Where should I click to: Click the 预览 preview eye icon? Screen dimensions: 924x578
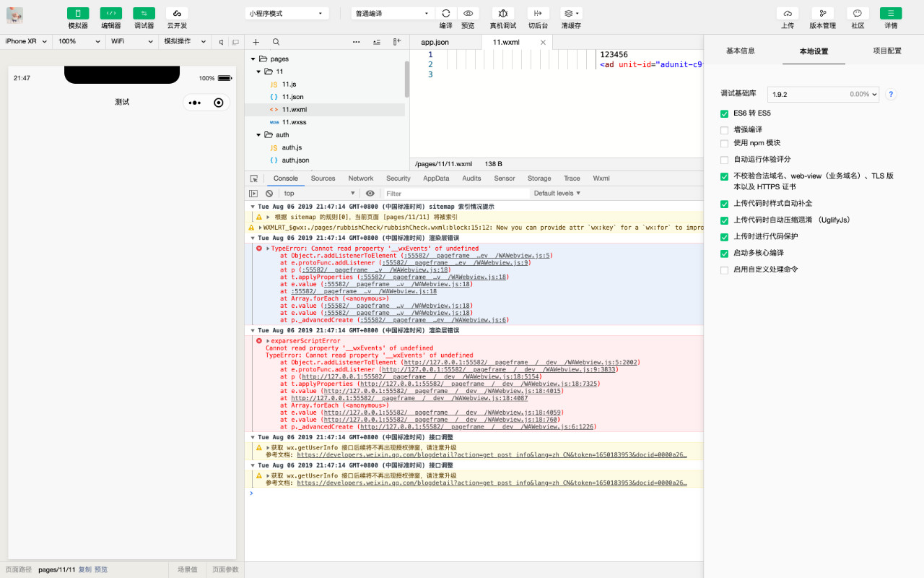pos(468,13)
